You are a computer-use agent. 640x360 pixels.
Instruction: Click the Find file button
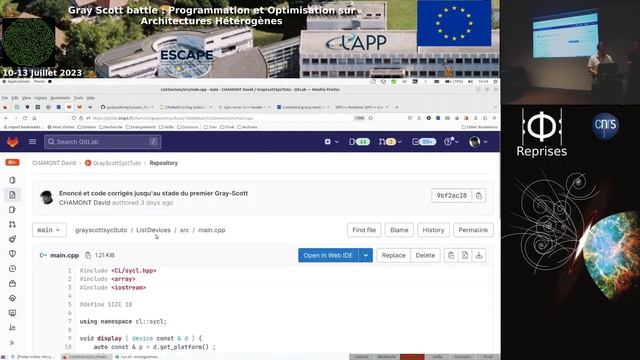click(x=364, y=230)
